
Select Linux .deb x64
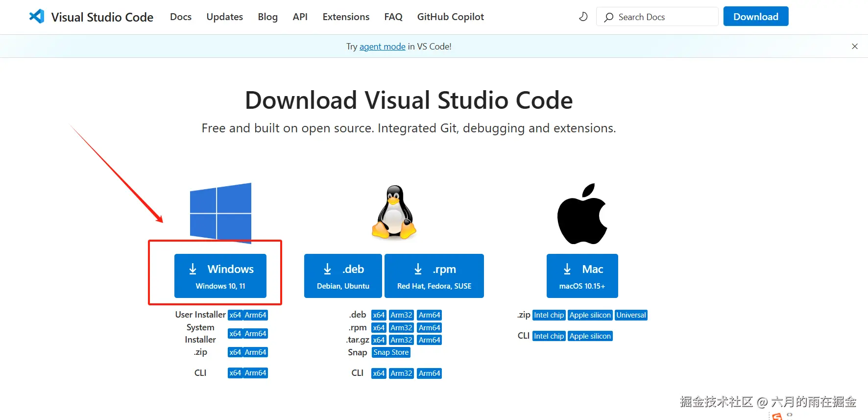379,315
